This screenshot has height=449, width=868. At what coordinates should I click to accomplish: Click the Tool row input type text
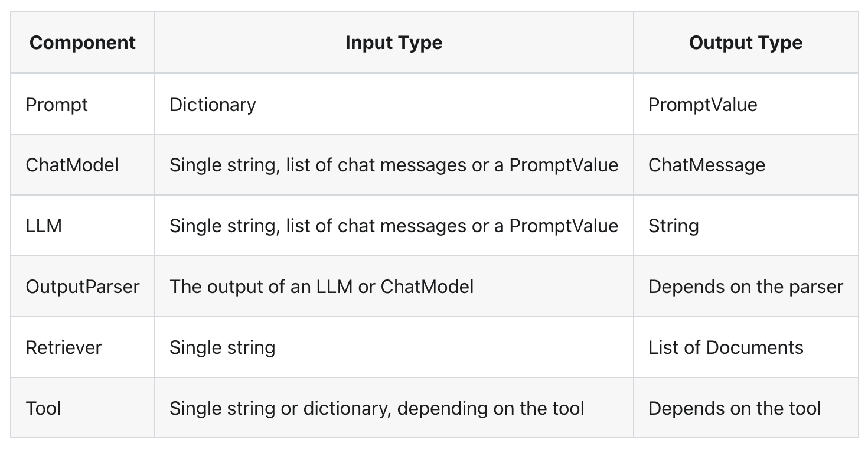pos(376,408)
